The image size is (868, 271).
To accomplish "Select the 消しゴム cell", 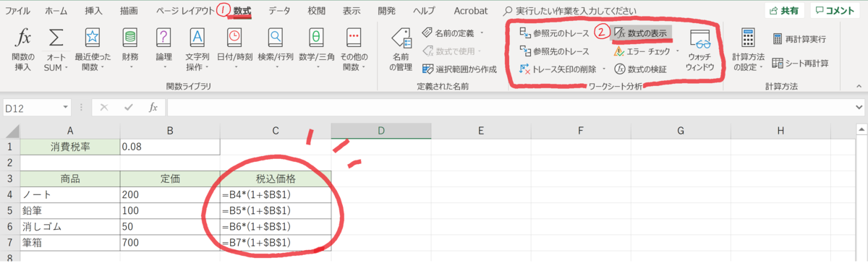I will click(70, 226).
